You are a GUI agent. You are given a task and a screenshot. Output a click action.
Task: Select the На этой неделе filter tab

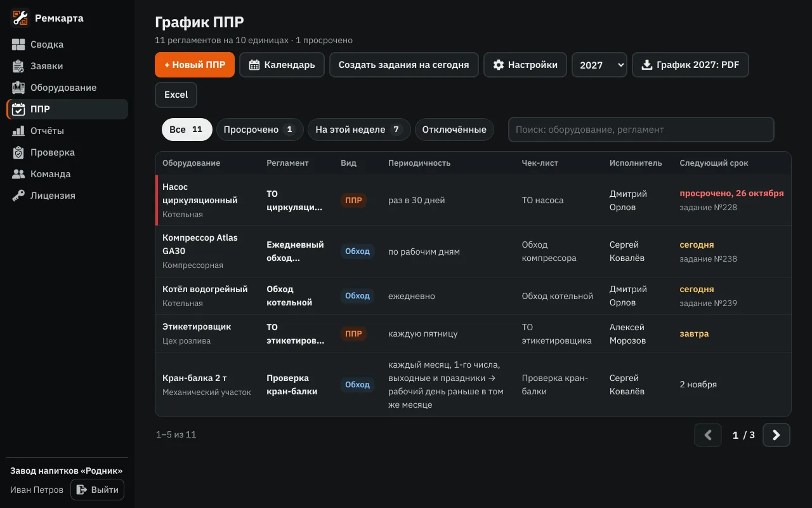pos(359,130)
